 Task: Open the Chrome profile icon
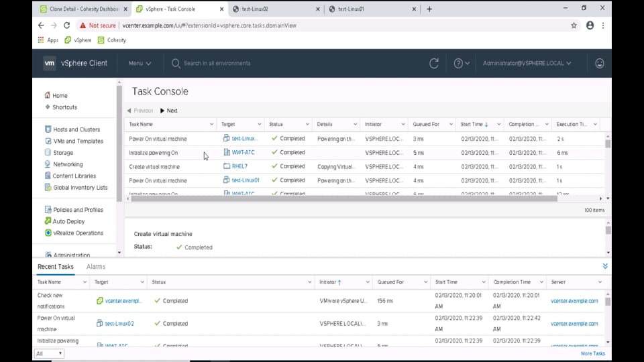click(x=590, y=25)
